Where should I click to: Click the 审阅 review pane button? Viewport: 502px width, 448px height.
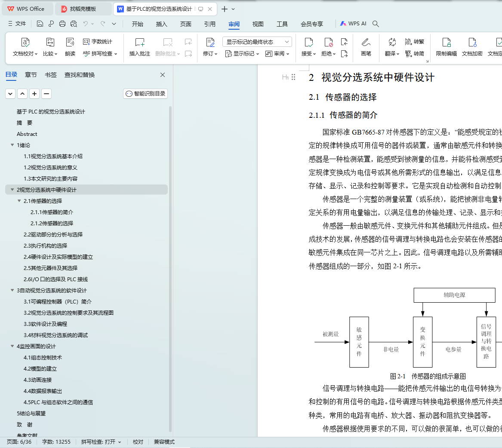pyautogui.click(x=277, y=53)
